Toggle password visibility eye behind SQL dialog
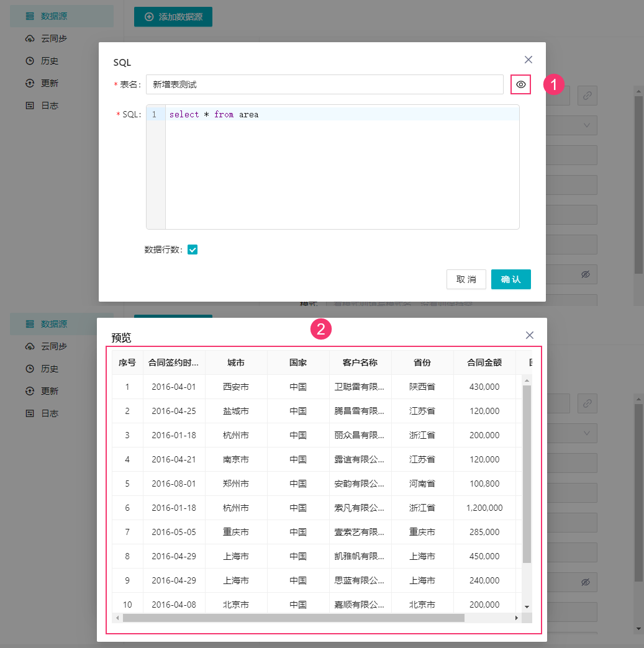The image size is (644, 648). coord(585,274)
